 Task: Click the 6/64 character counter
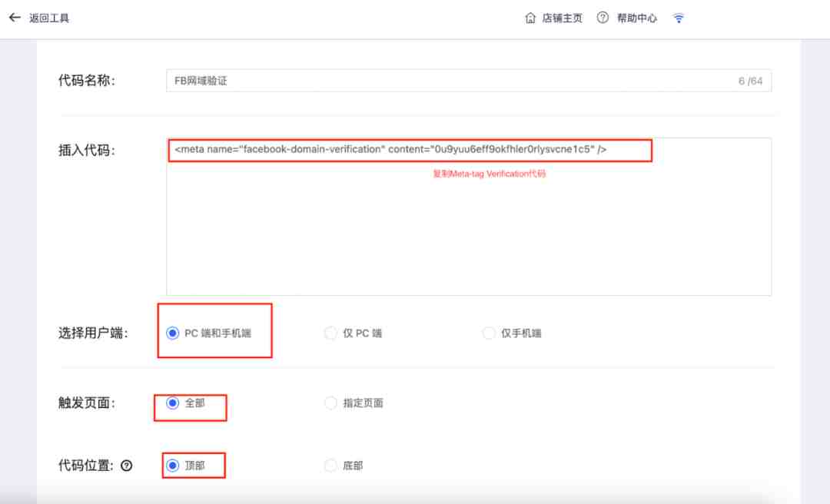coord(750,81)
